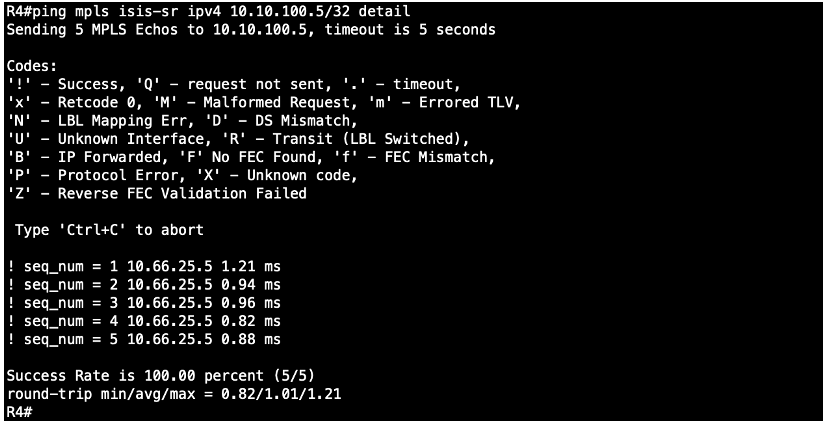Click the 'Sending 5 MPLS Echos' line
The height and width of the screenshot is (422, 826).
coord(251,30)
